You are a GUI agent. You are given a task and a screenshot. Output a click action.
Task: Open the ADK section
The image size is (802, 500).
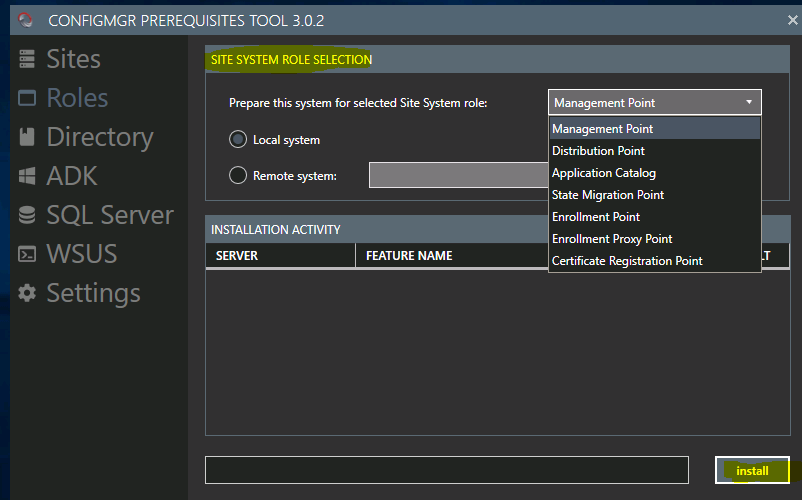(x=72, y=176)
